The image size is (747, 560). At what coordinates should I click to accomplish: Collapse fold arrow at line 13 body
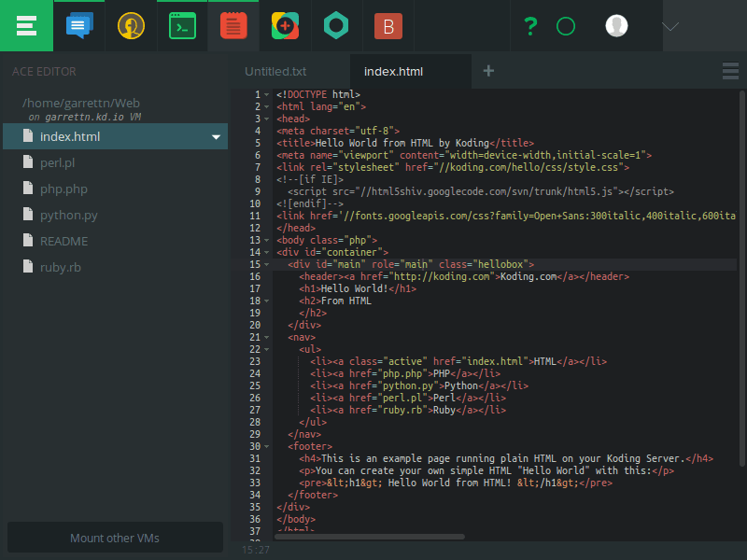pos(267,241)
